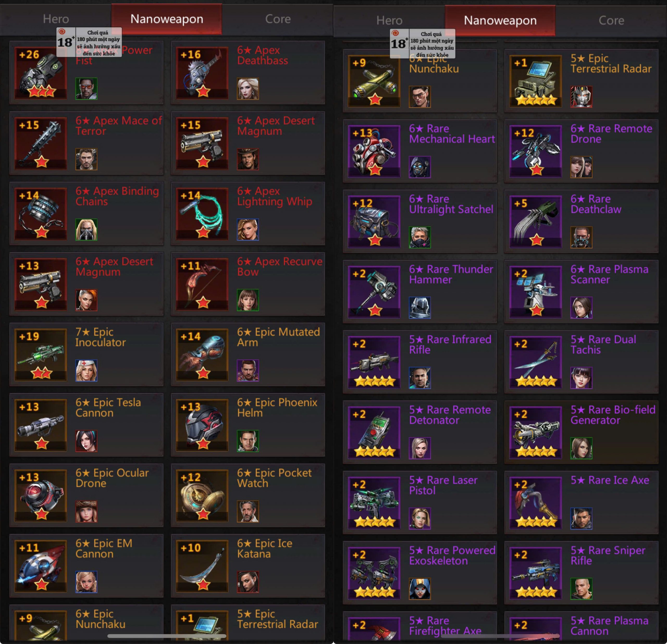This screenshot has width=667, height=644.
Task: Tap the Rare Mechanical Heart icon
Action: click(374, 151)
